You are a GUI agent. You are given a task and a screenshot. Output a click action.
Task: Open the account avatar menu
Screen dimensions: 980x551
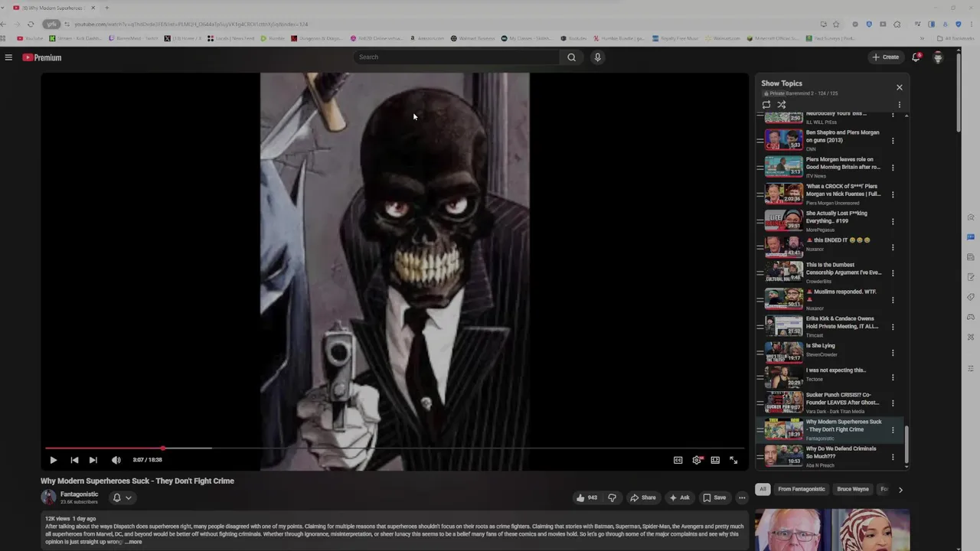(x=938, y=57)
